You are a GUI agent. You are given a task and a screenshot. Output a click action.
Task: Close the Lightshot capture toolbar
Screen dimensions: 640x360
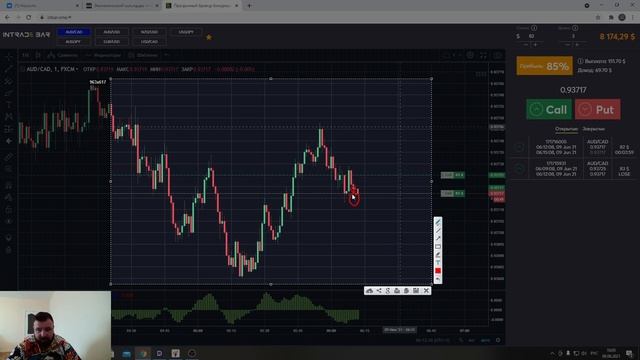pos(426,291)
